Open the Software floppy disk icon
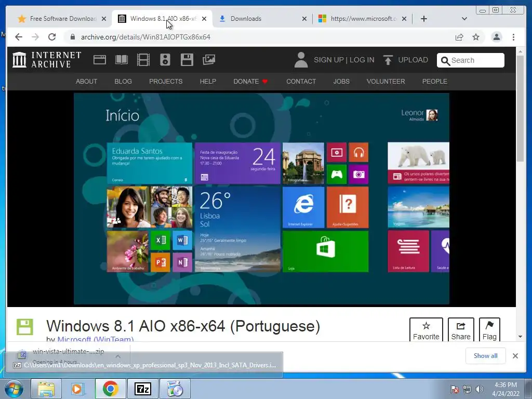This screenshot has width=532, height=399. [x=187, y=60]
